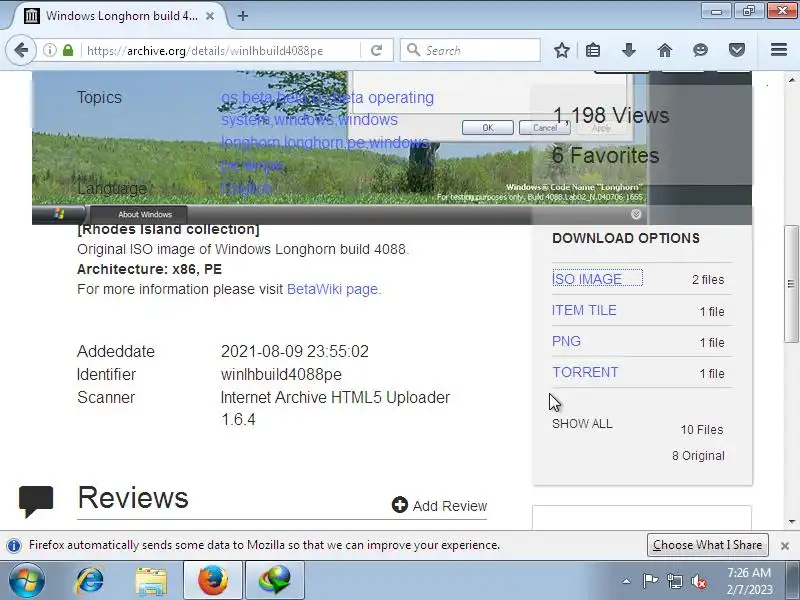Reload the page with the refresh icon
This screenshot has width=800, height=600.
[377, 50]
